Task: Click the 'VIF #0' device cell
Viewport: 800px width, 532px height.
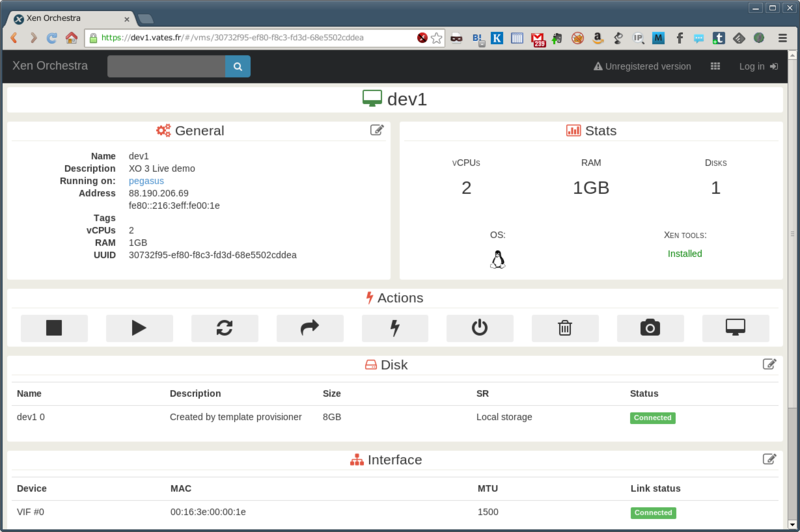Action: tap(31, 512)
